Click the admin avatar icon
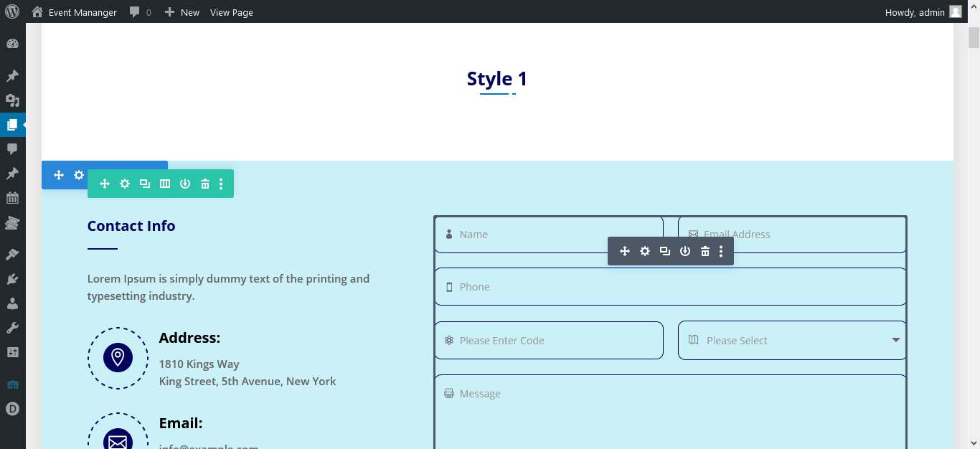The image size is (980, 449). [956, 11]
